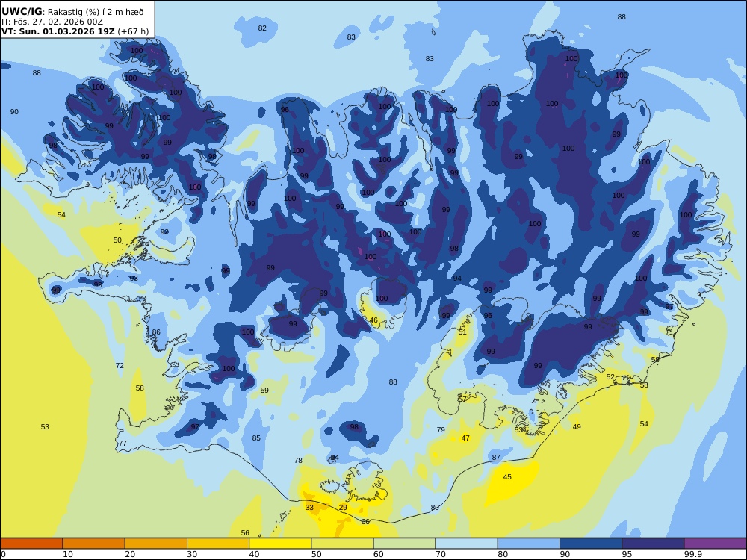Click the '33' humidity value on the map
Image resolution: width=747 pixels, height=560 pixels.
310,508
